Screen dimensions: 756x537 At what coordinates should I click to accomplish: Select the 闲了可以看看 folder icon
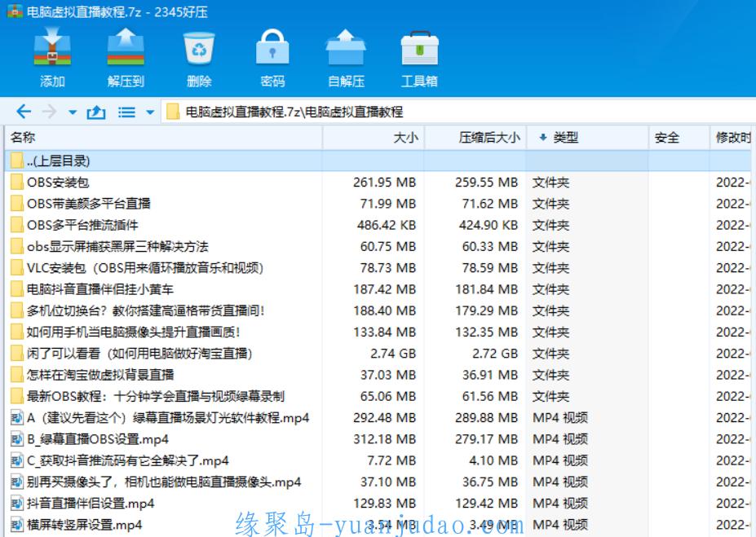pyautogui.click(x=17, y=354)
